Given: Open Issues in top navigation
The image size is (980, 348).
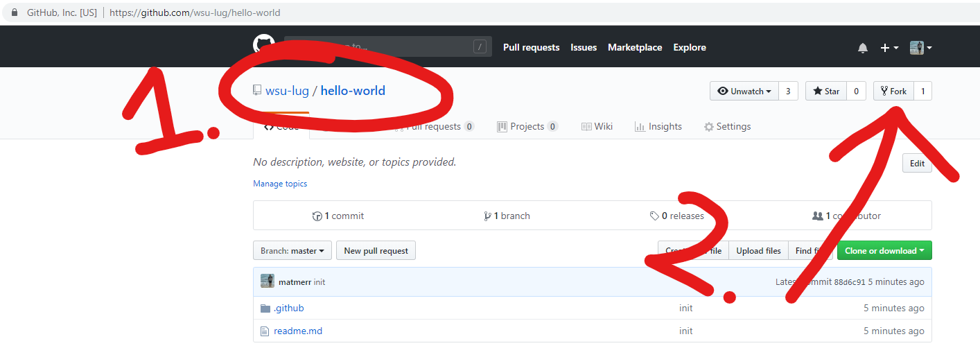Looking at the screenshot, I should [x=584, y=47].
